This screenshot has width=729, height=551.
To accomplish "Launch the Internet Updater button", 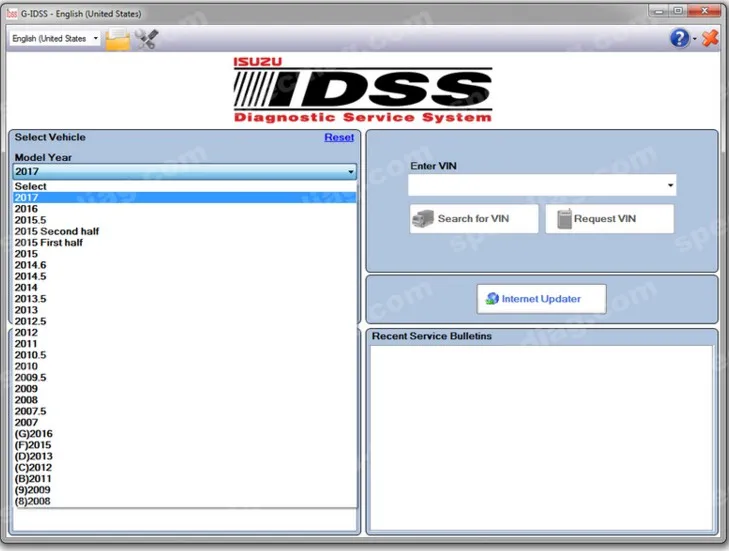I will coord(541,299).
